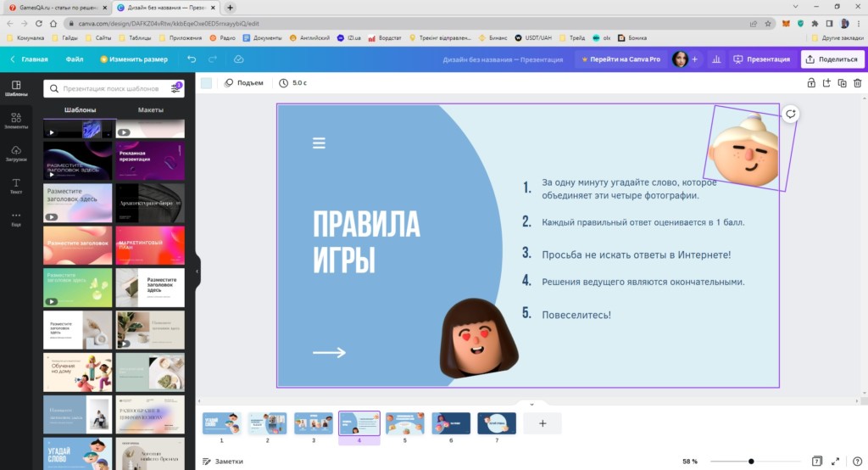
Task: Click the hamburger menu icon on the slide
Action: click(319, 143)
